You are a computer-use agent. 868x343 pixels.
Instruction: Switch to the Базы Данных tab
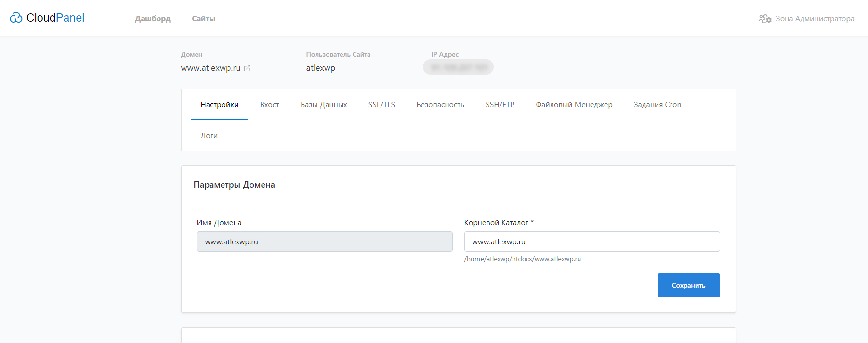324,105
